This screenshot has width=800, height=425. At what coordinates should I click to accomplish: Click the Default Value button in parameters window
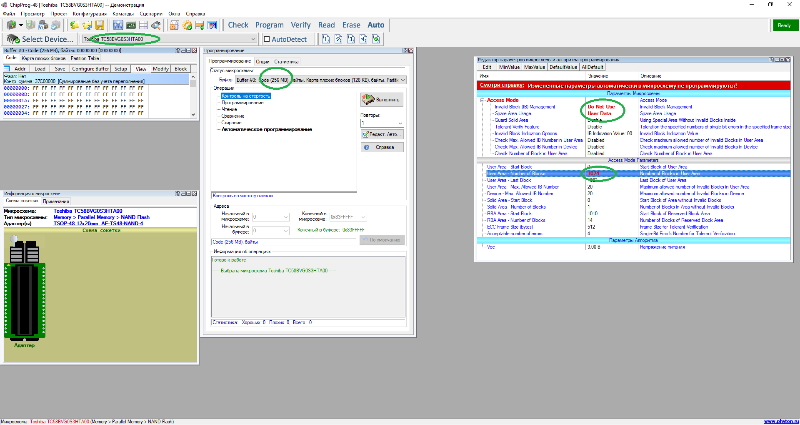point(563,67)
